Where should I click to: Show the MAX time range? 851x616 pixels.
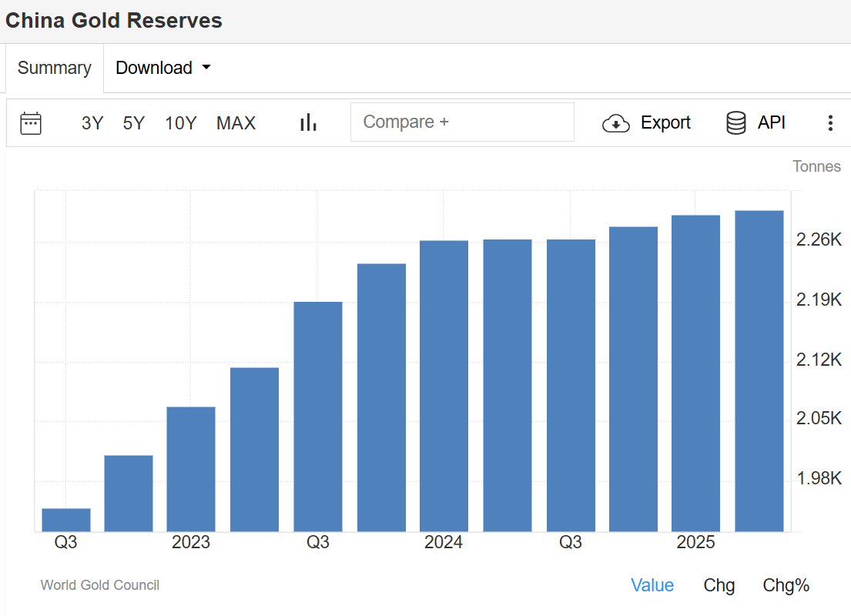point(236,123)
